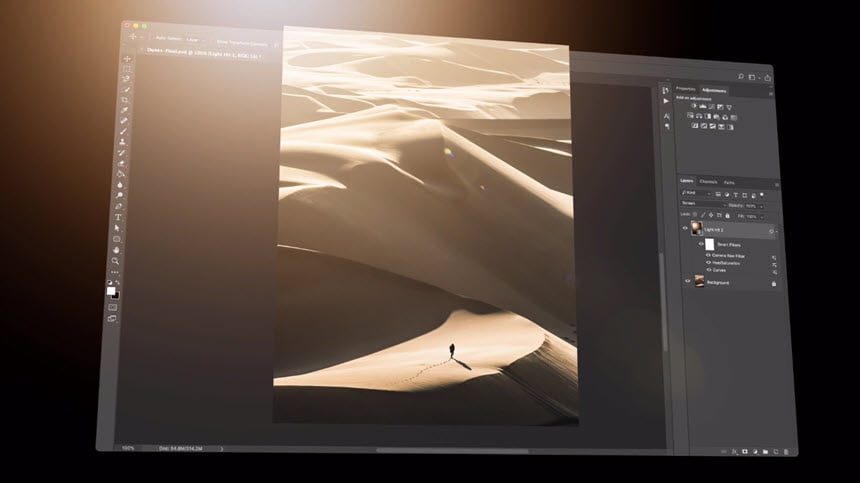Select the Rectangle shape tool
The image size is (860, 483).
tap(117, 239)
